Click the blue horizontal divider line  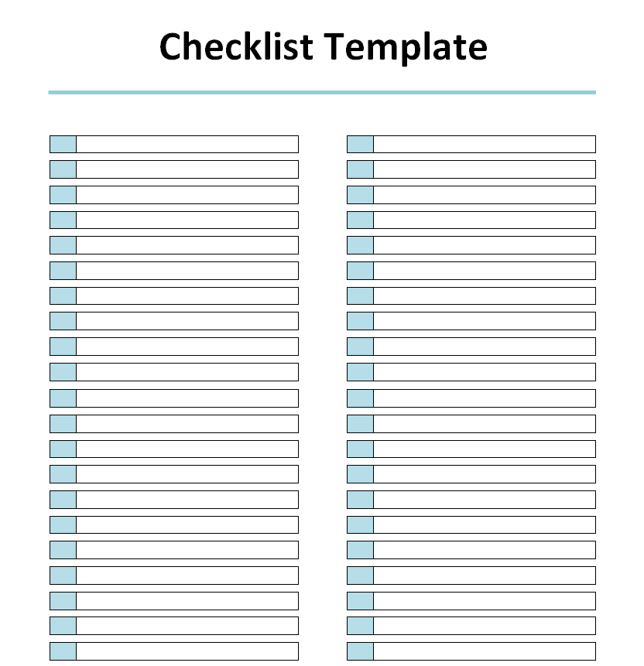[x=322, y=92]
